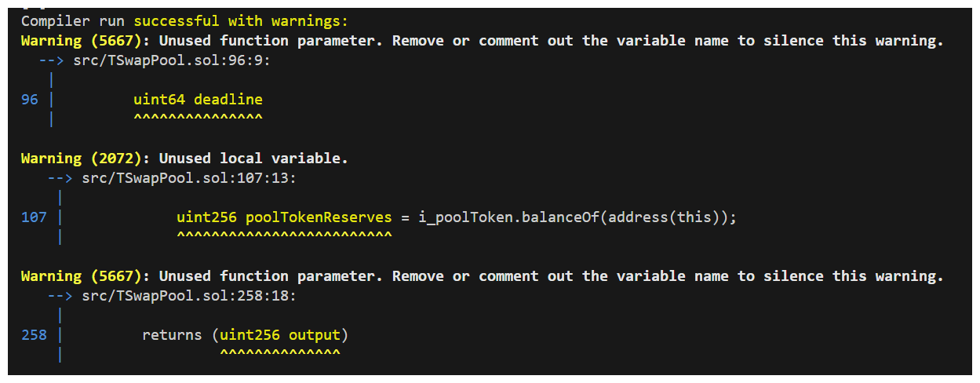Viewport: 980px width, 383px height.
Task: Open the src/TSwapPool.sol:107:13 file link
Action: [x=189, y=178]
